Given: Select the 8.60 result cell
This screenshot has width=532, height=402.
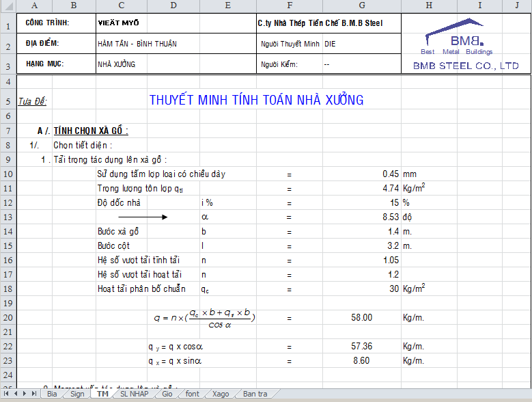Looking at the screenshot, I should [362, 360].
